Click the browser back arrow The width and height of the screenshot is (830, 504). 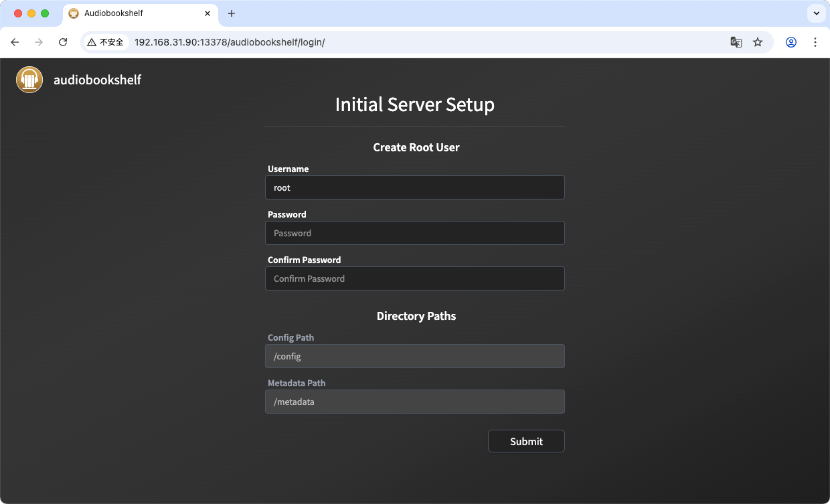[15, 42]
